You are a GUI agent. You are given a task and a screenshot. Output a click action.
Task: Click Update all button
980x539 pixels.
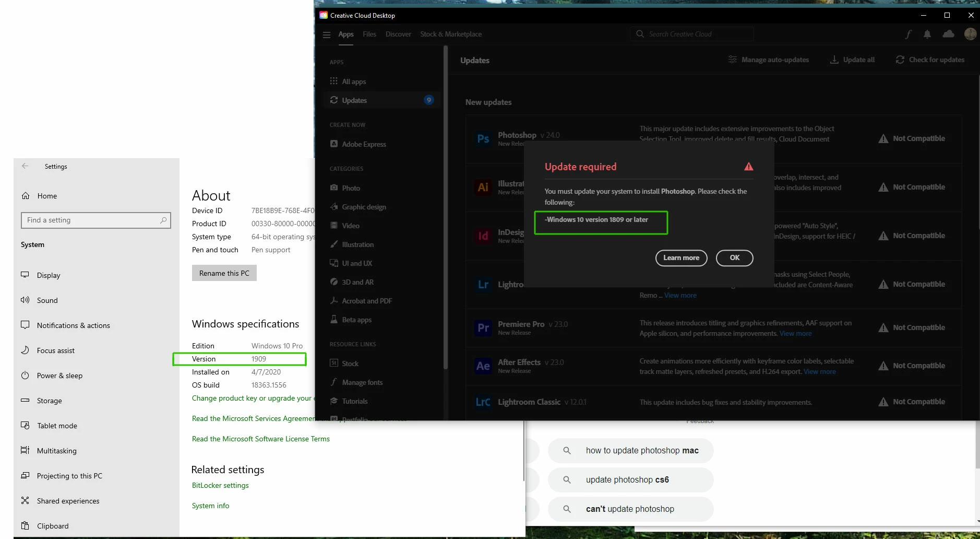tap(852, 60)
